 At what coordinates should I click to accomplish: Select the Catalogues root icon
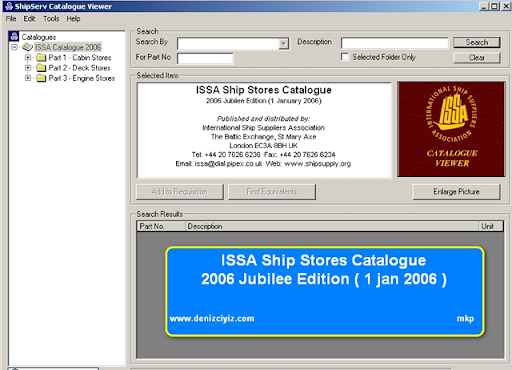point(14,36)
